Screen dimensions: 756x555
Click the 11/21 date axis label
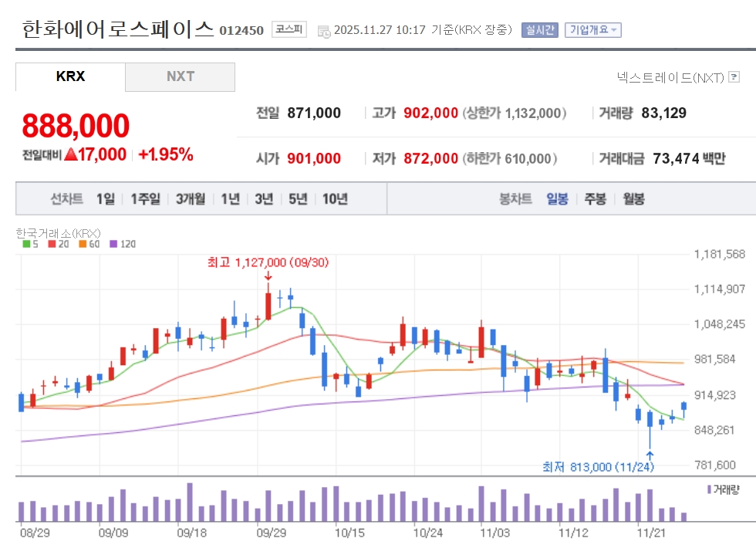click(651, 533)
